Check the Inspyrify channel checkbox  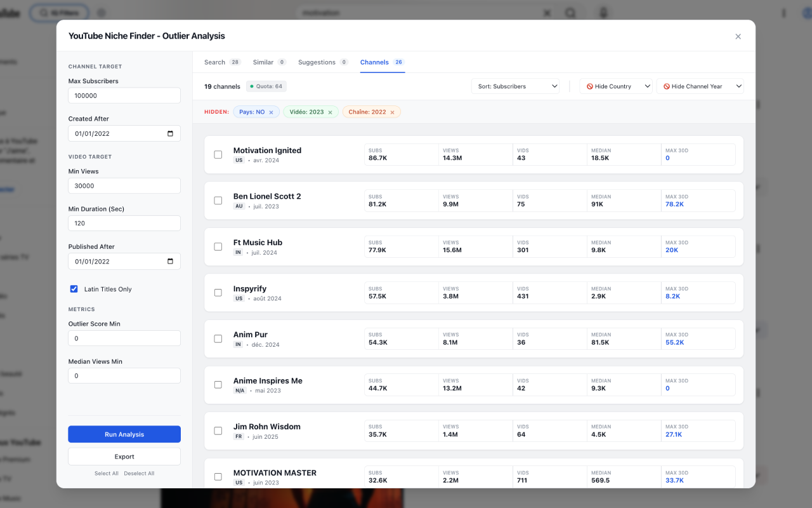click(x=218, y=293)
